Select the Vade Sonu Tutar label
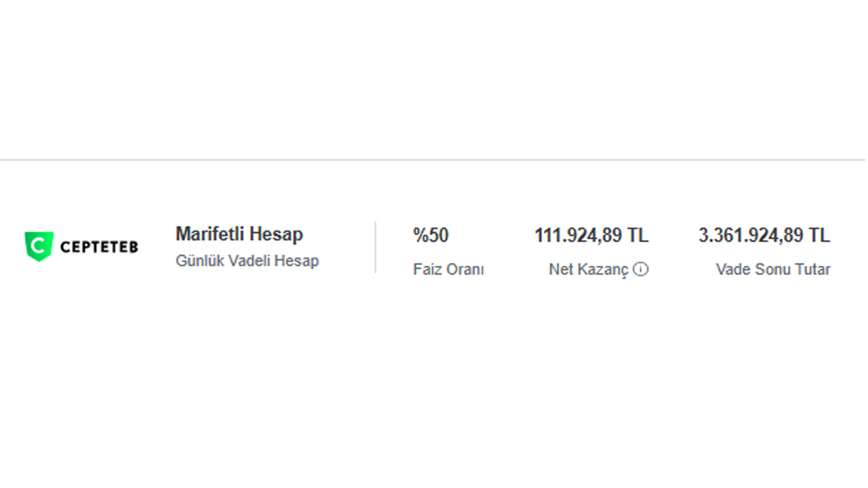 click(773, 269)
